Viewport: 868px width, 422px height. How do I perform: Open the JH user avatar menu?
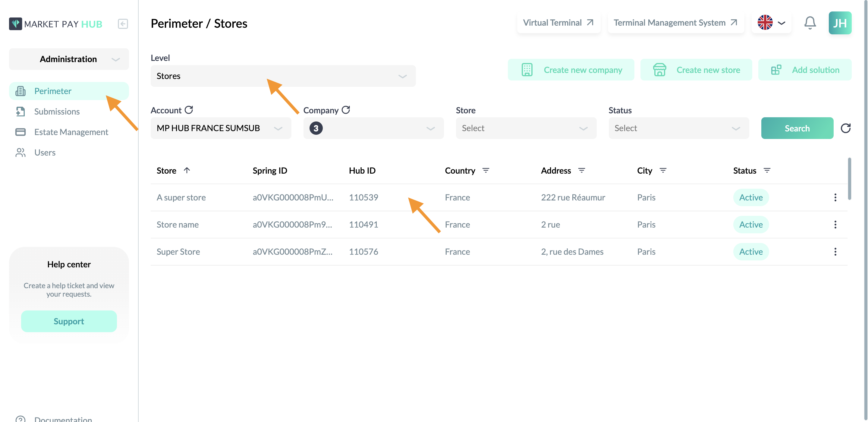click(x=840, y=23)
